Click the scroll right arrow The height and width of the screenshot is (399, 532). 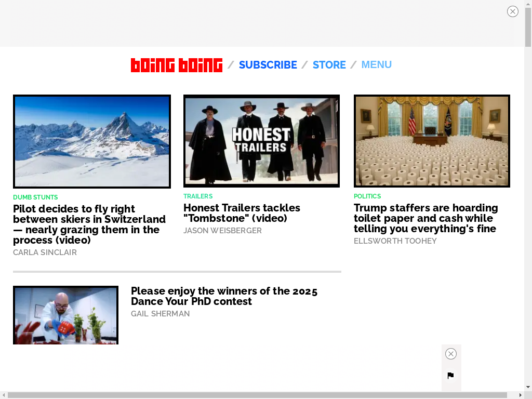pyautogui.click(x=521, y=395)
